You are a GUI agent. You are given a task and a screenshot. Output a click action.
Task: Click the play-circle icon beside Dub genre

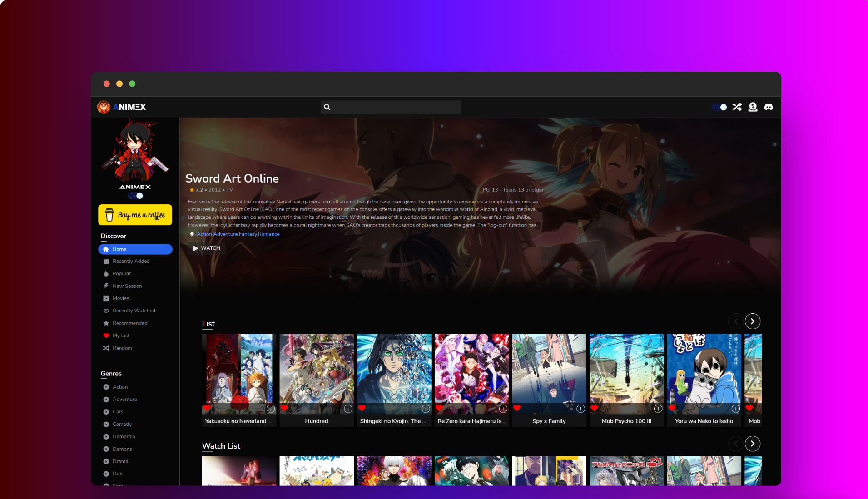pos(106,474)
